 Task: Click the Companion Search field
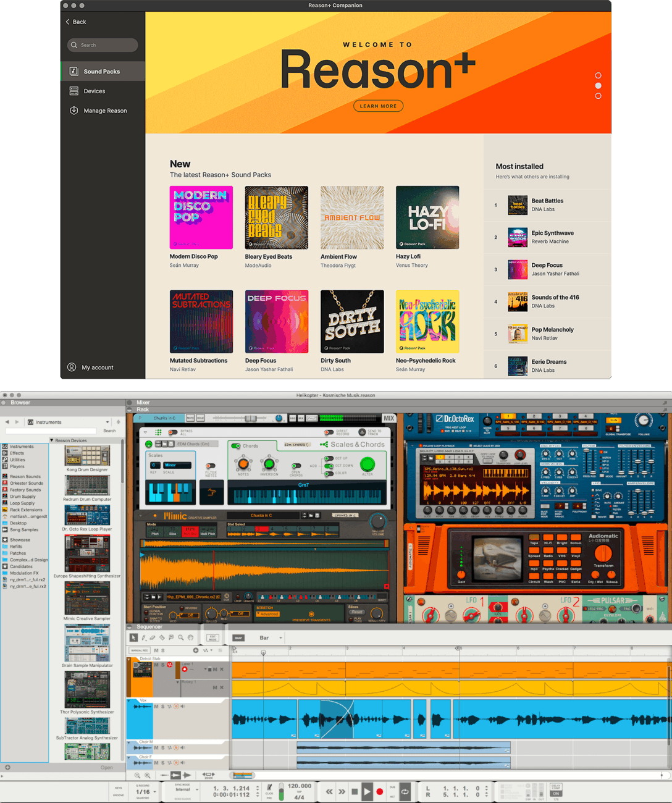tap(103, 45)
